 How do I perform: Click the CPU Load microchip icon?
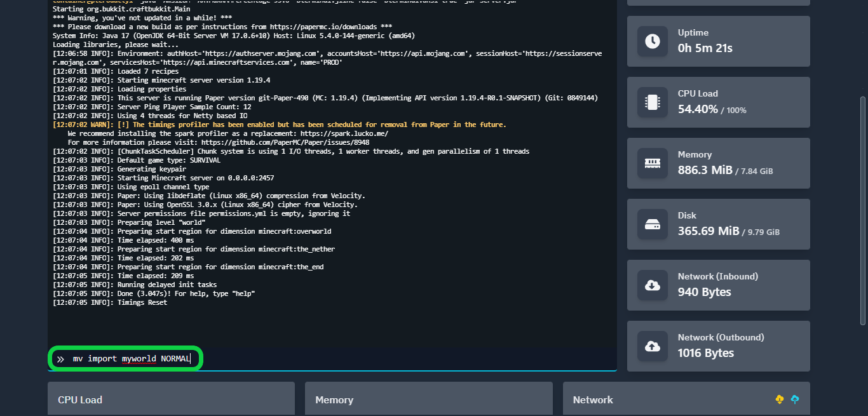pos(652,102)
